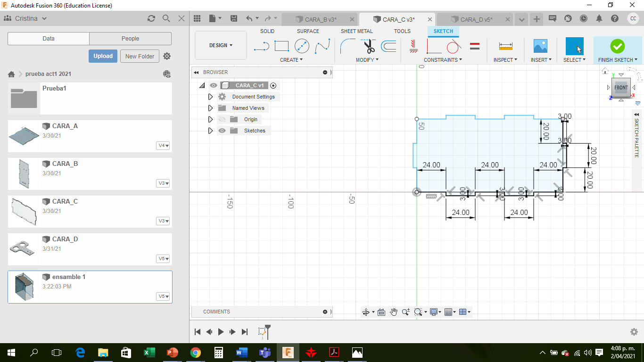Screen dimensions: 644x362
Task: Expand the Origin node
Action: (210, 119)
